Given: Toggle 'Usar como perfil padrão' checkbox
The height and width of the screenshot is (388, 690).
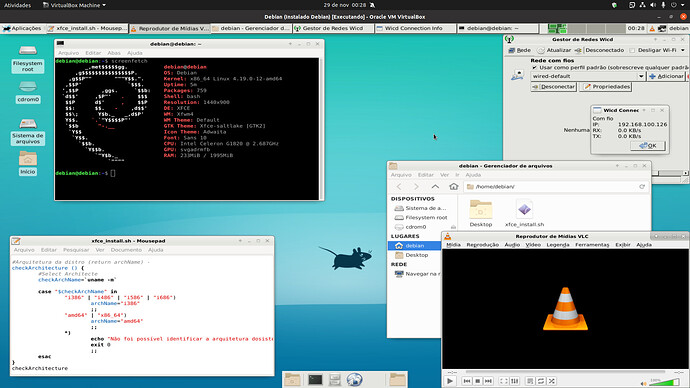Looking at the screenshot, I should tap(534, 67).
